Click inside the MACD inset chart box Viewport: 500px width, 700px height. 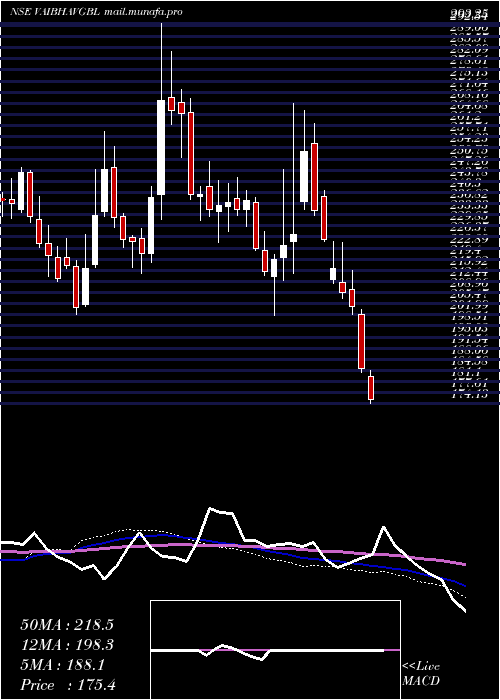pos(275,650)
